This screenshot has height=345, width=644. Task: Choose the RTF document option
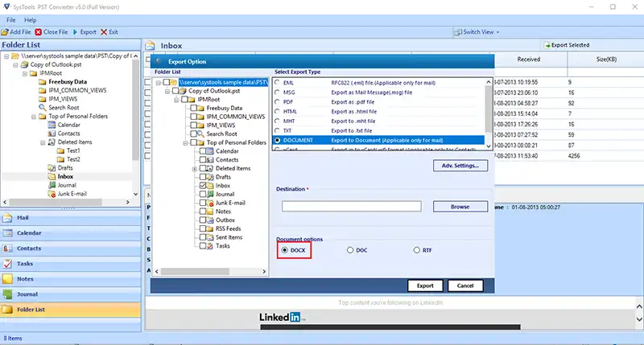point(416,250)
